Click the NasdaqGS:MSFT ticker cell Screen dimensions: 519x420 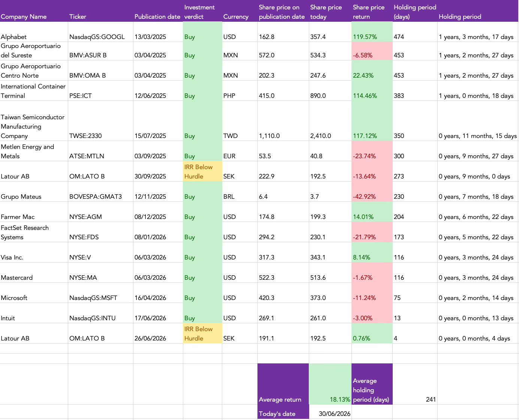[100, 293]
